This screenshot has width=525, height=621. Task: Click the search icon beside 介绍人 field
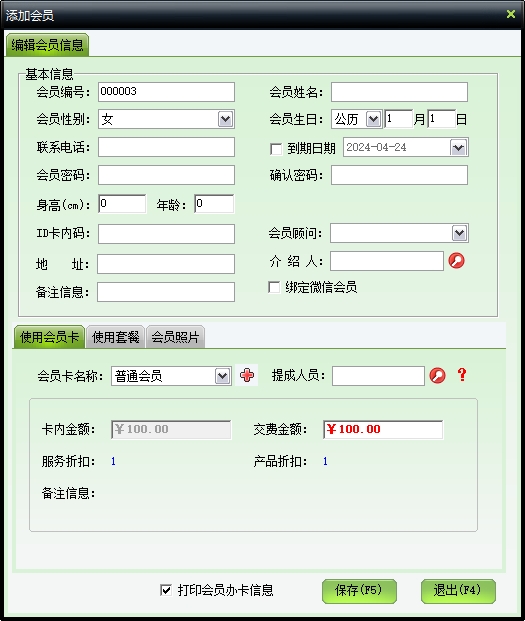(456, 261)
